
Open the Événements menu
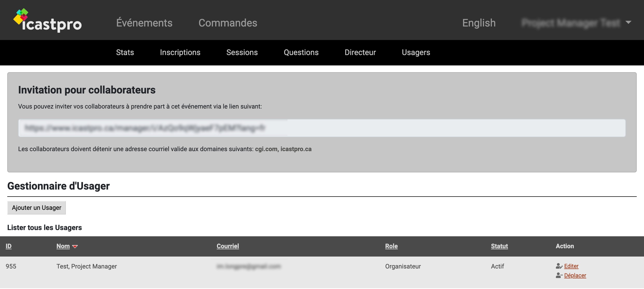pyautogui.click(x=145, y=23)
